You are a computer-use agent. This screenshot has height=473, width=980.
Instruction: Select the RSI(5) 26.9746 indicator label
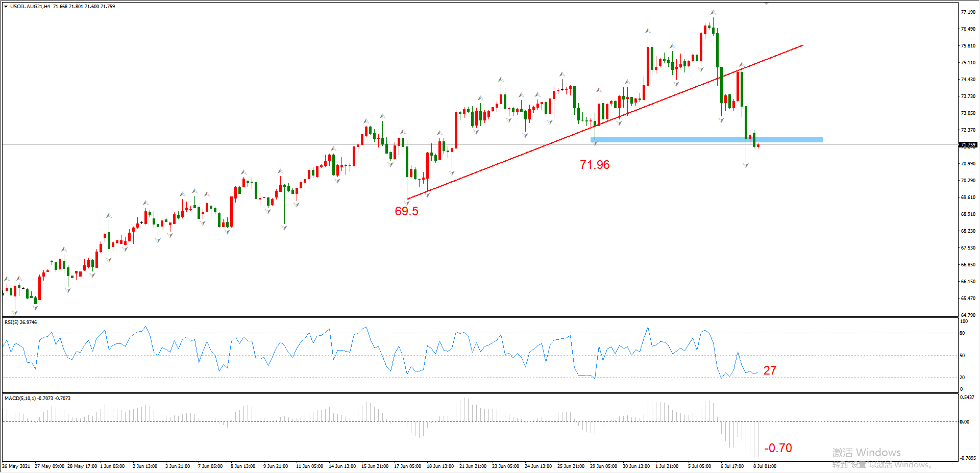(20, 322)
